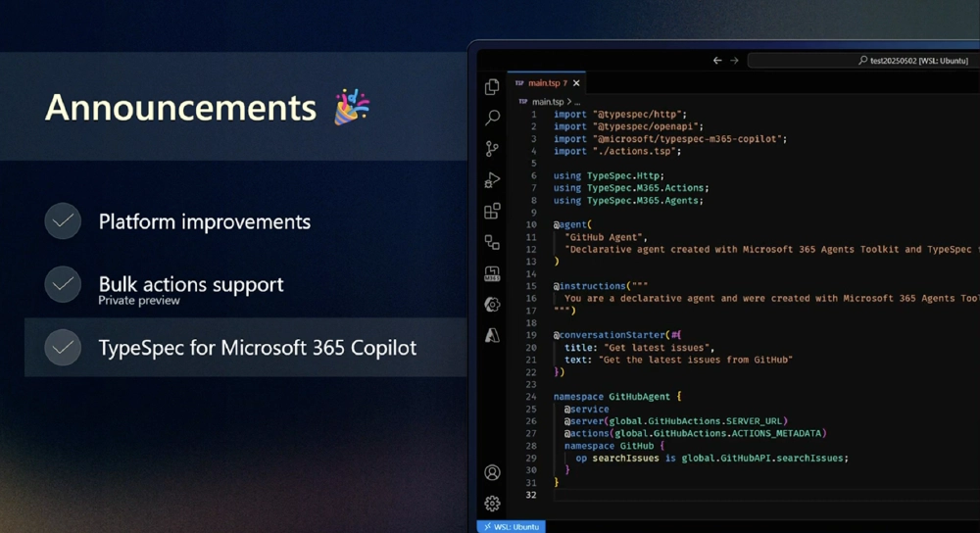This screenshot has height=533, width=980.
Task: Click import "./actions.tsp" line
Action: [617, 151]
